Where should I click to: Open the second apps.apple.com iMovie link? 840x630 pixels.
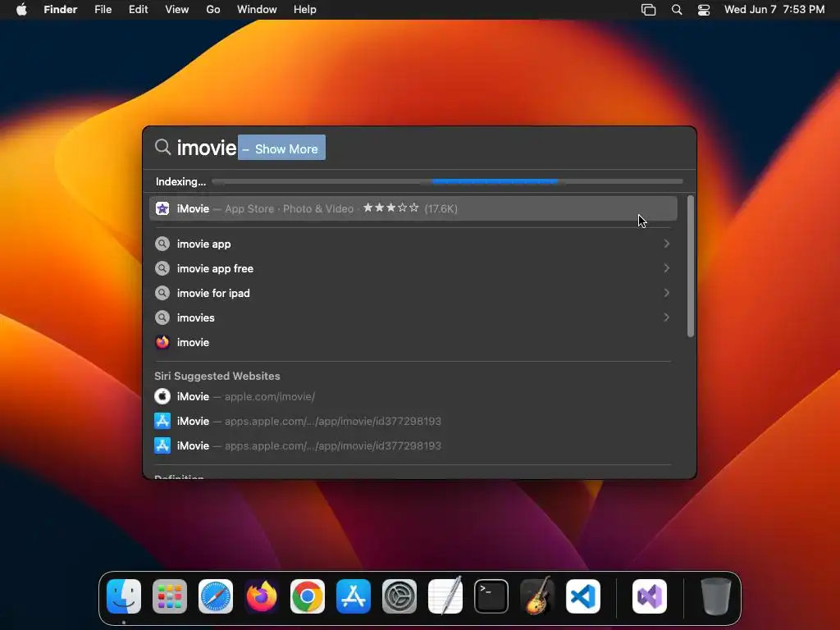(413, 445)
